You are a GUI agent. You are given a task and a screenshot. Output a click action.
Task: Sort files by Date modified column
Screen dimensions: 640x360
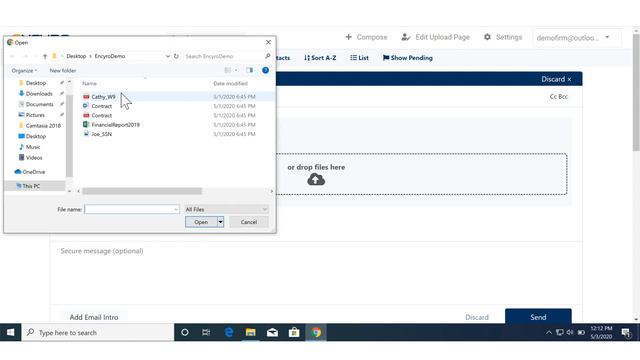(230, 83)
